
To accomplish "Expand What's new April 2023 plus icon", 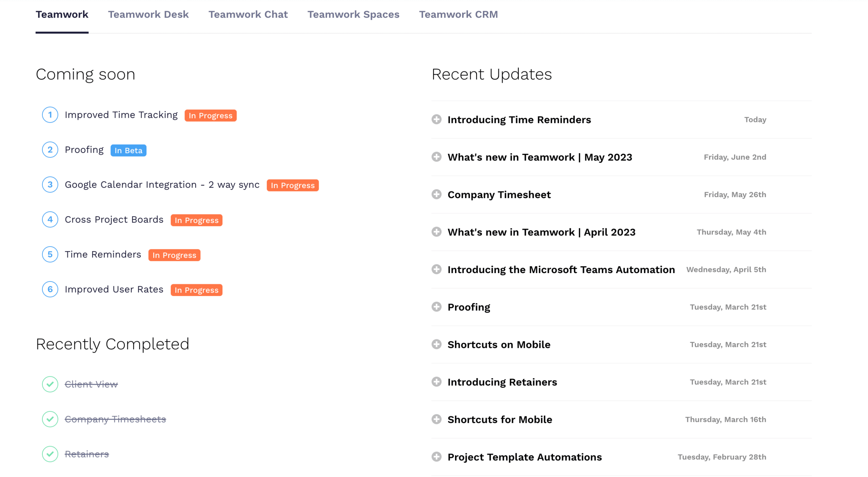I will [x=436, y=232].
